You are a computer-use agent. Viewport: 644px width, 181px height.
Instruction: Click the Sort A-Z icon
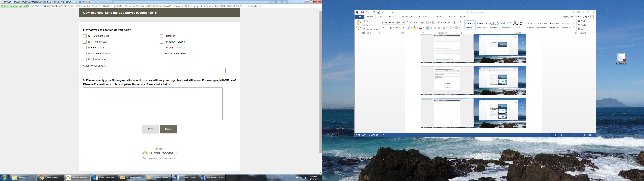tap(455, 22)
